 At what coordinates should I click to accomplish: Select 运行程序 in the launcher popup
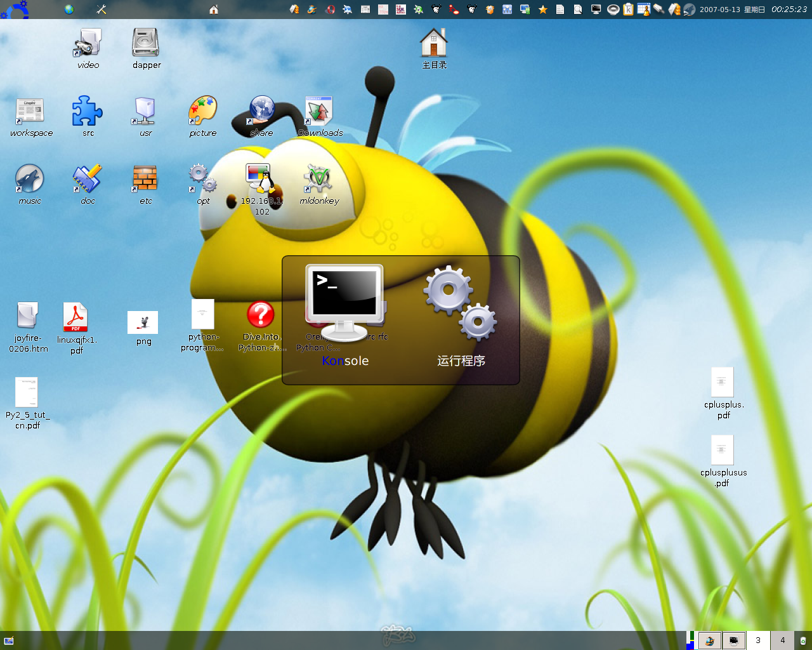coord(461,317)
